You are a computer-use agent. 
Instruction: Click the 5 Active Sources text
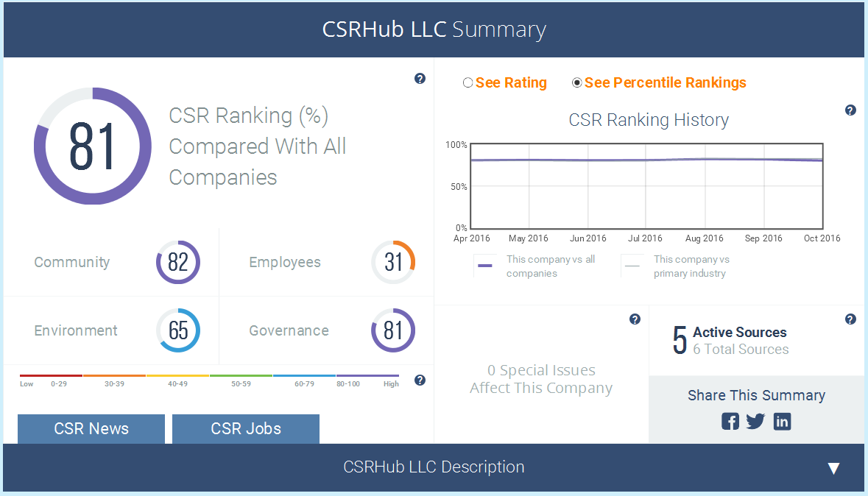click(x=730, y=340)
